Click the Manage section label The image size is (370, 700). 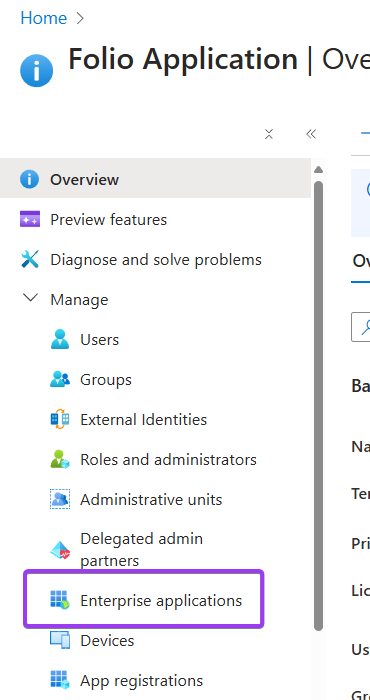(79, 300)
